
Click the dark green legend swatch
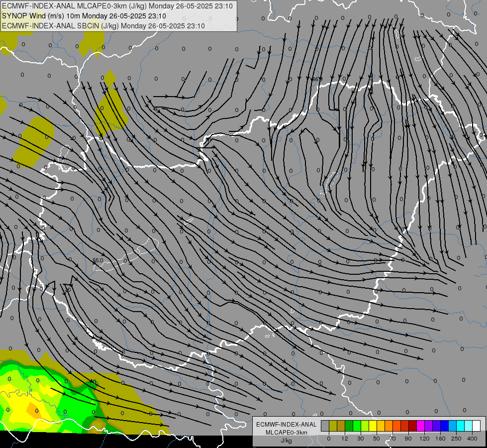[349, 426]
